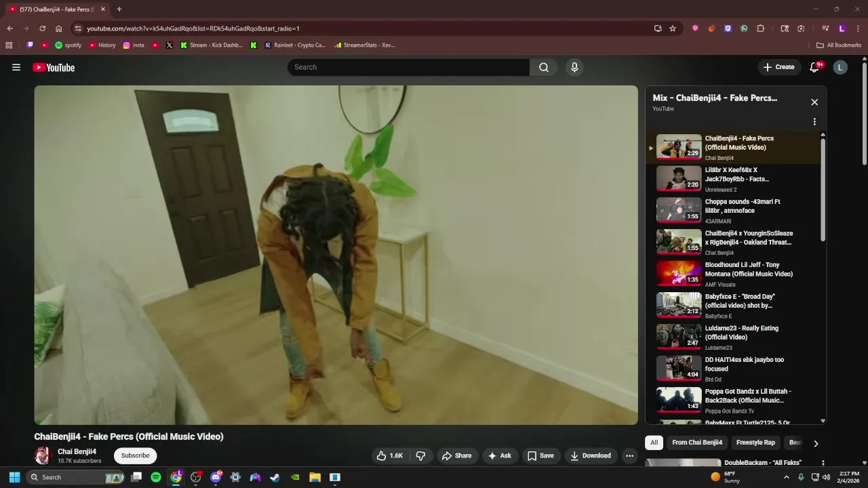Open the Chai Benjii4 channel name
The height and width of the screenshot is (488, 868).
point(77,451)
